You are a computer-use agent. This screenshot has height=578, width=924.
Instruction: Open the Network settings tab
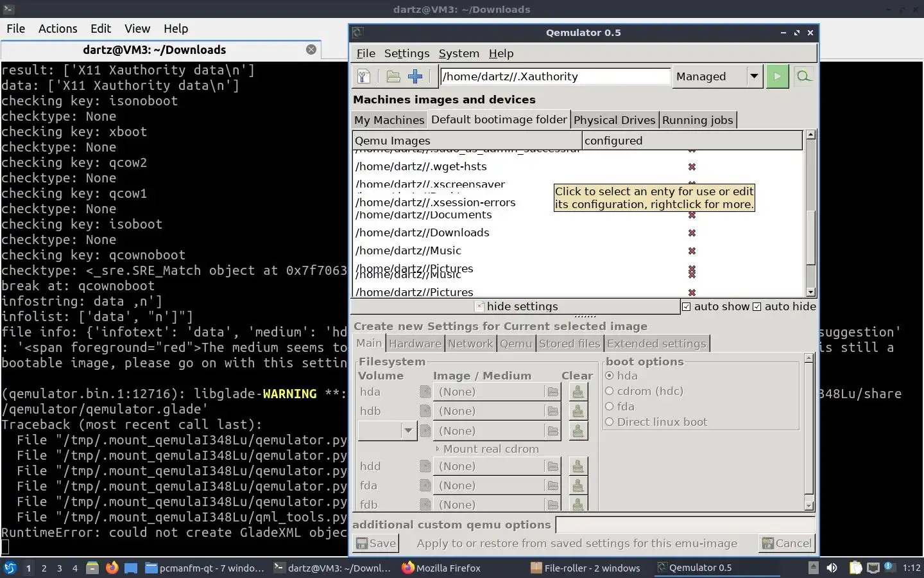click(470, 344)
